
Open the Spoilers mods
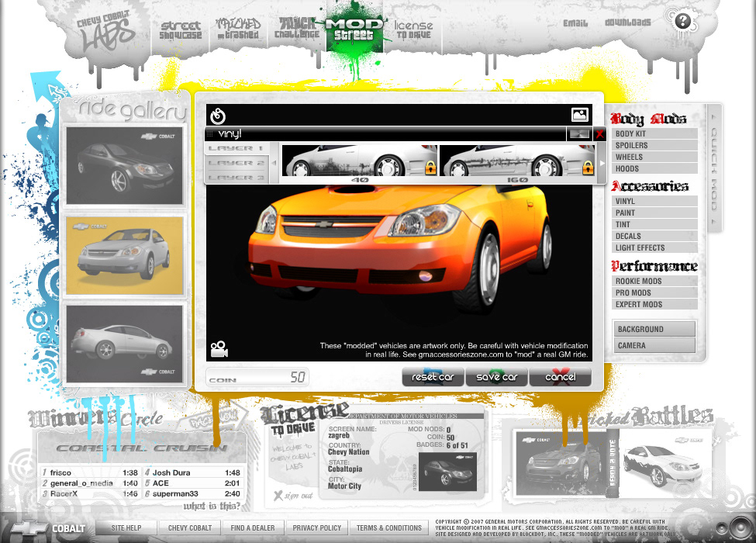pyautogui.click(x=654, y=145)
